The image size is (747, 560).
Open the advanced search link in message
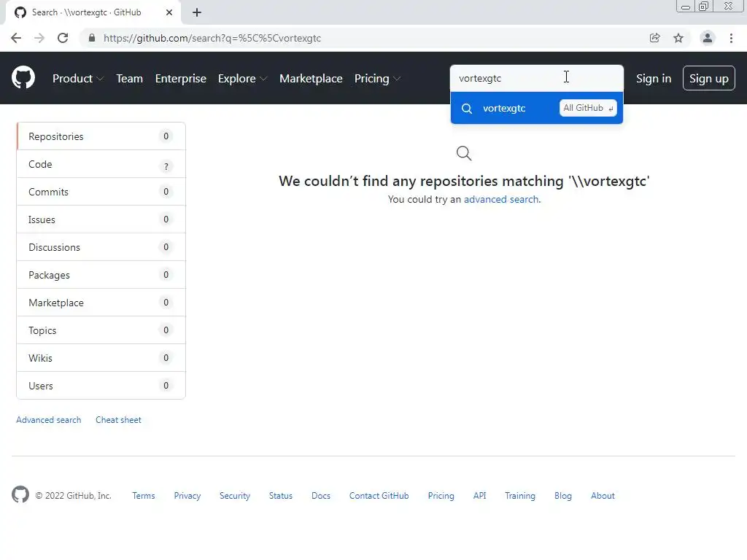(501, 199)
